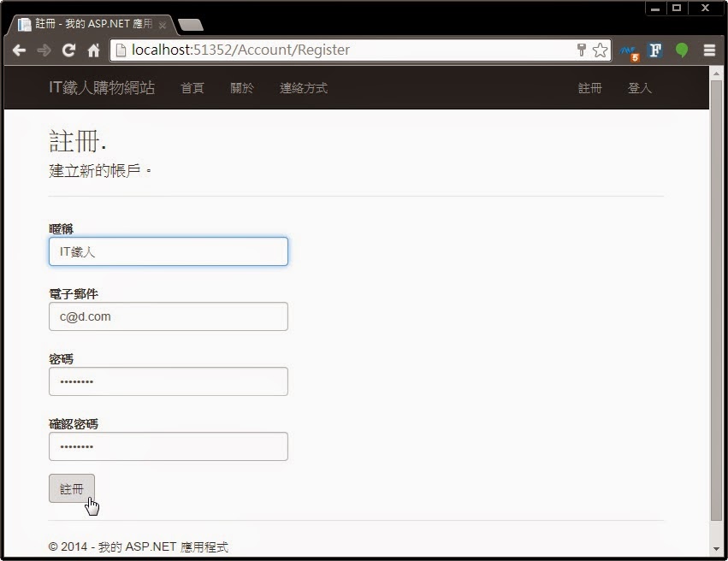Open the IT鐵人購物網站 brand link
Image resolution: width=728 pixels, height=561 pixels.
[102, 88]
